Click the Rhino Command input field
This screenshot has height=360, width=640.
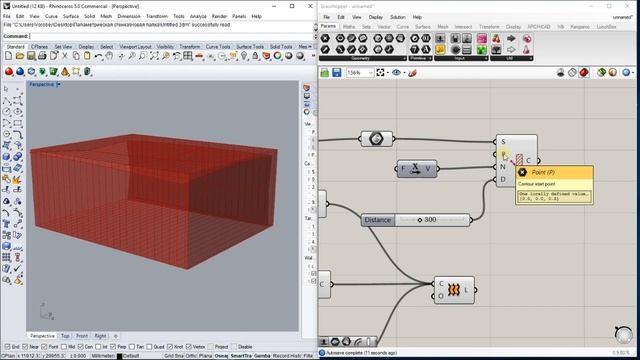pos(171,36)
